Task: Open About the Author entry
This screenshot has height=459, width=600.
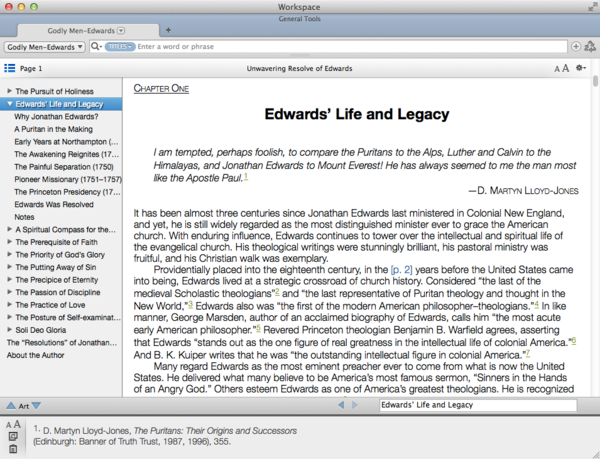Action: coord(36,355)
